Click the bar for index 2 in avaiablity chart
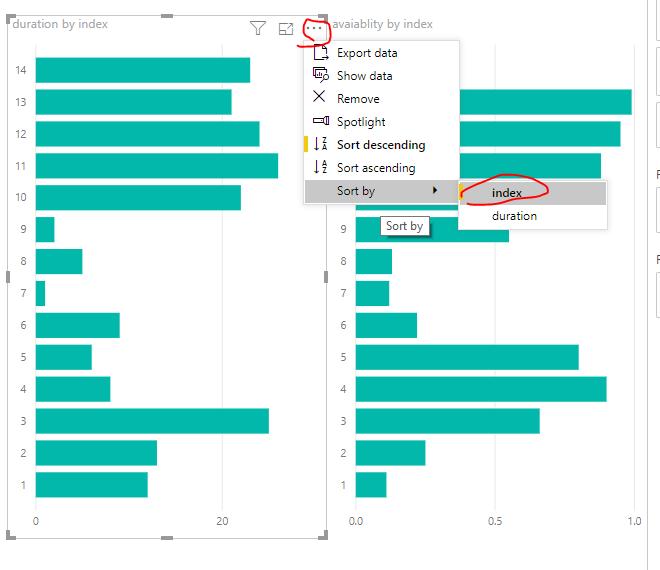660x570 pixels. point(390,453)
